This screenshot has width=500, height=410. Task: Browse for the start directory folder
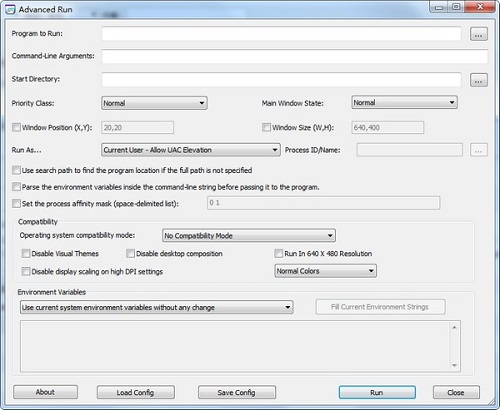point(479,80)
